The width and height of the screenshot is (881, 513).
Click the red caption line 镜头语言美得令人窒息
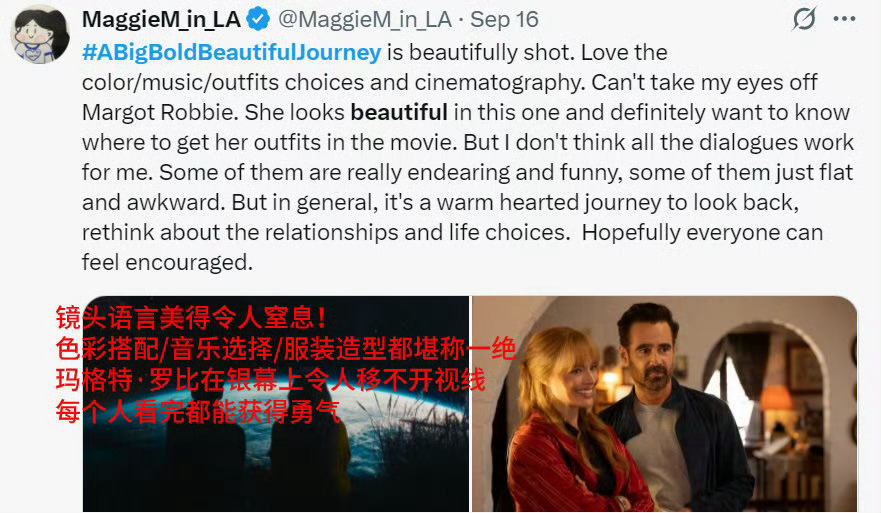190,318
